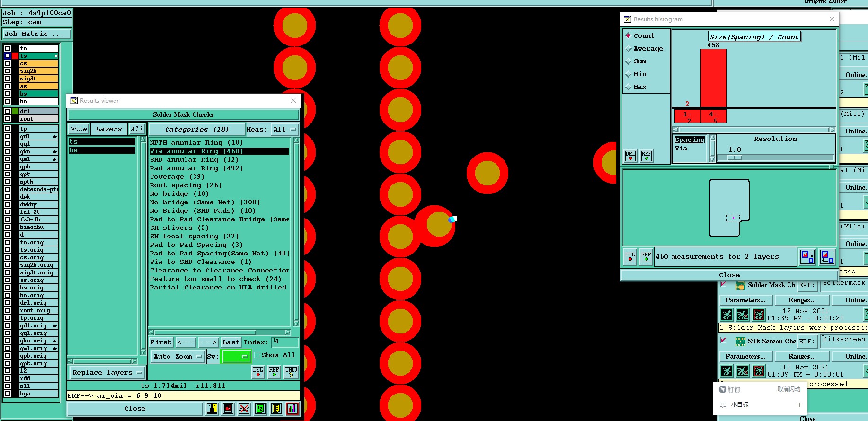The image size is (868, 421).
Task: Click REF icon below histogram radio options
Action: coord(647,156)
